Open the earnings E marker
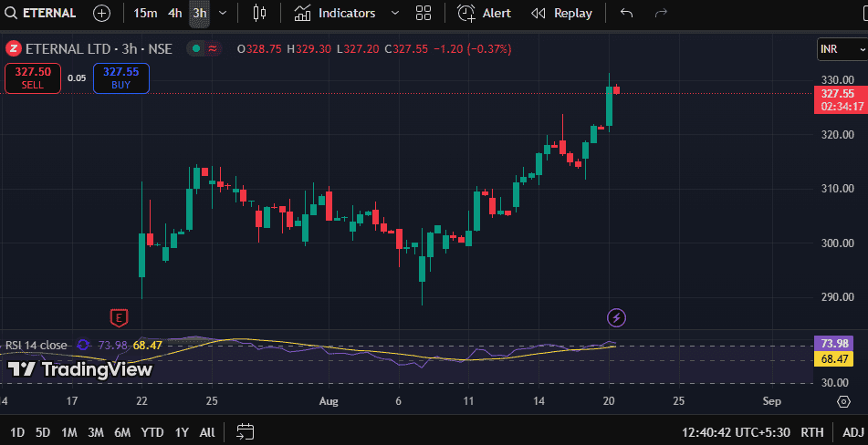 point(119,318)
